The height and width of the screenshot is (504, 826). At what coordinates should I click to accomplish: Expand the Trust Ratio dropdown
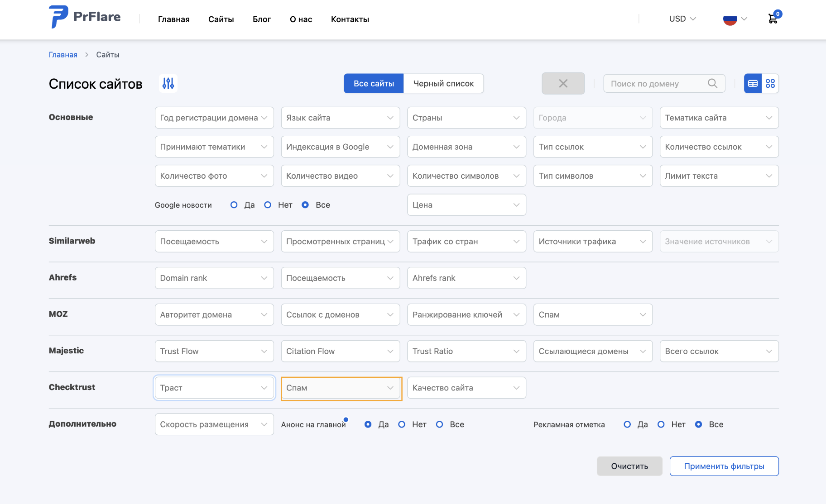[466, 351]
